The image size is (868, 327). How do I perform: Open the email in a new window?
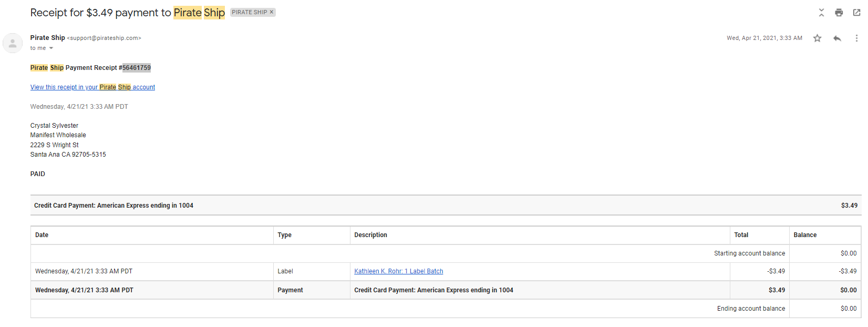pyautogui.click(x=857, y=13)
